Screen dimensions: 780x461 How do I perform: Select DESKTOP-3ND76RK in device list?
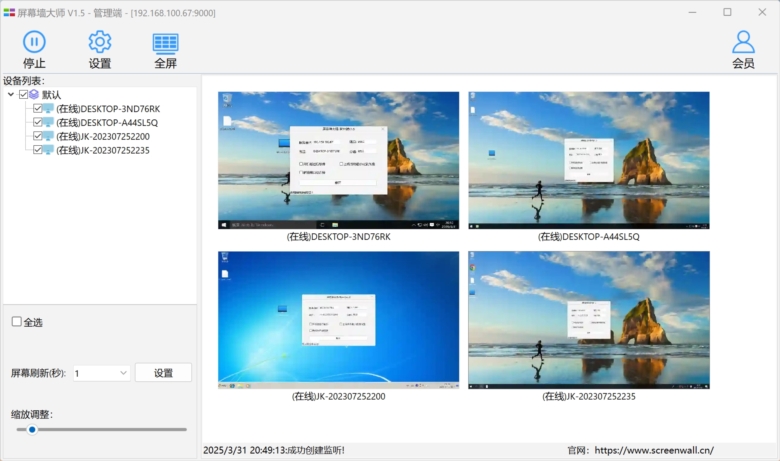pos(108,108)
